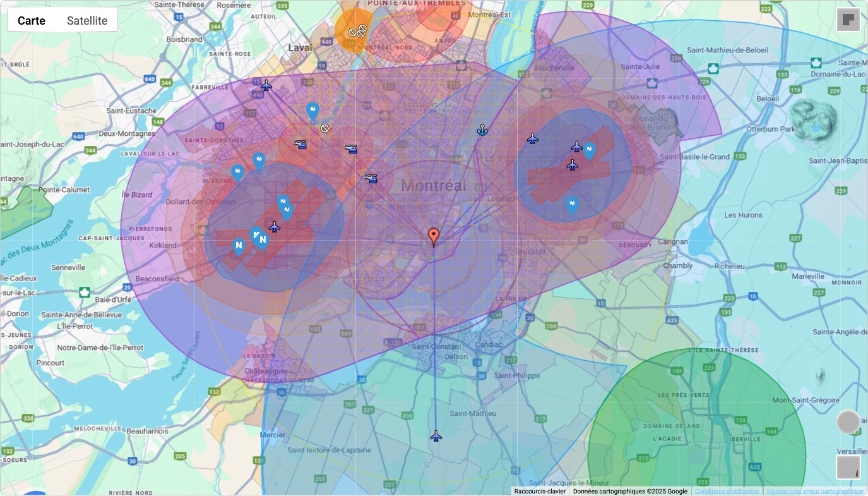Toggle fullscreen map view

[x=848, y=19]
